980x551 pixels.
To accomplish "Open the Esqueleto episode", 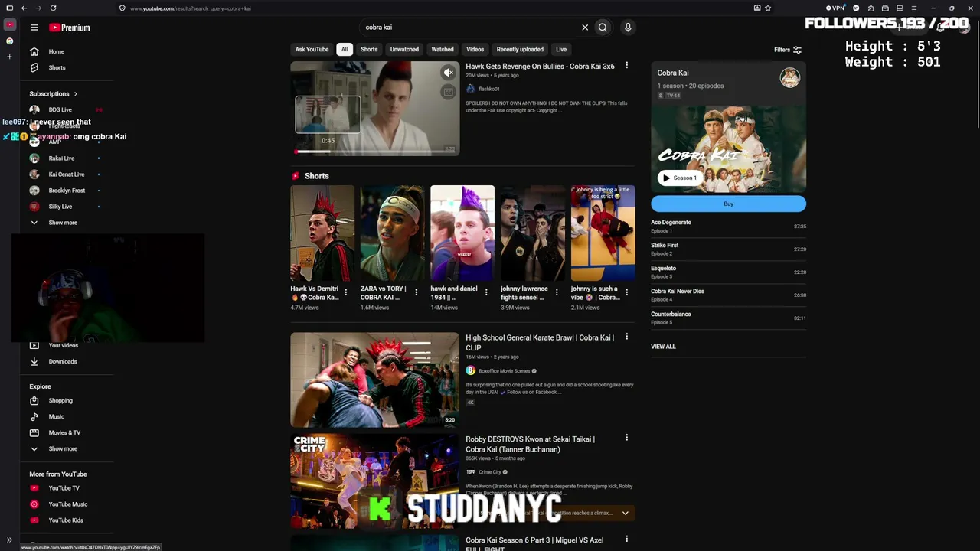I will pyautogui.click(x=728, y=272).
